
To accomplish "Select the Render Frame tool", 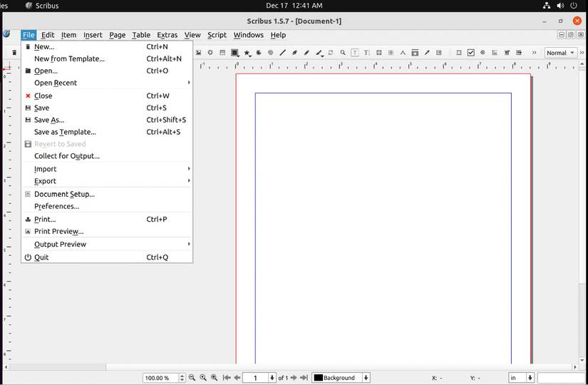I will [210, 53].
